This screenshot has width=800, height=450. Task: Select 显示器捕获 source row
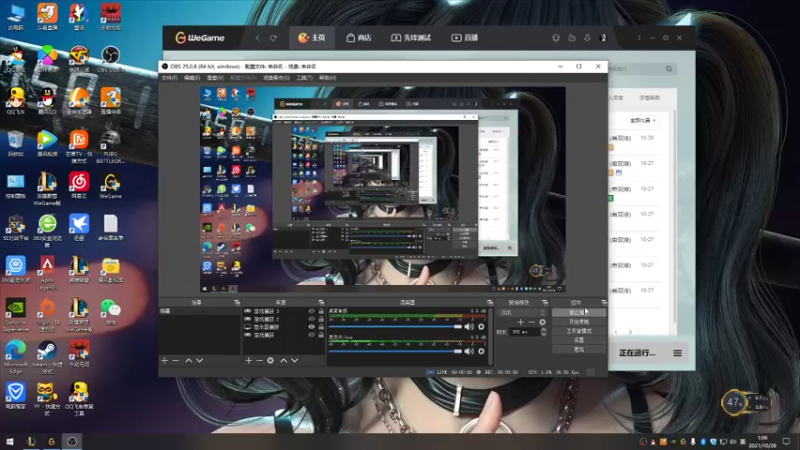tap(284, 327)
